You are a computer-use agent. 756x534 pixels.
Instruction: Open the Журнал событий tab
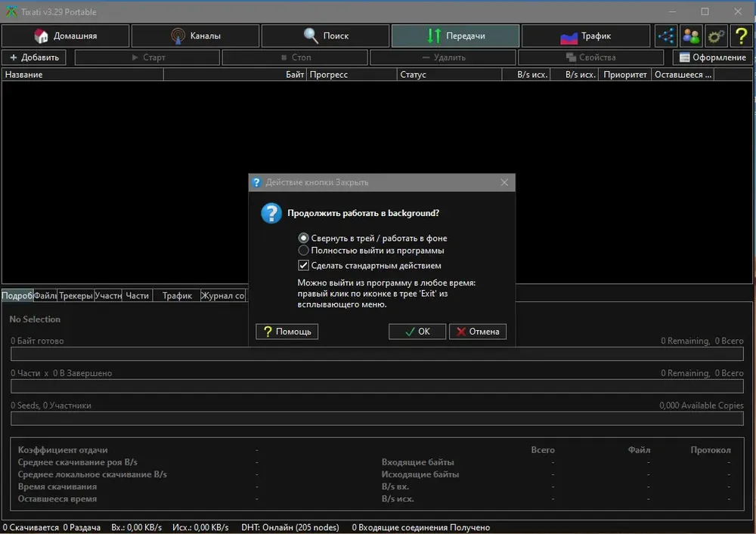(223, 295)
